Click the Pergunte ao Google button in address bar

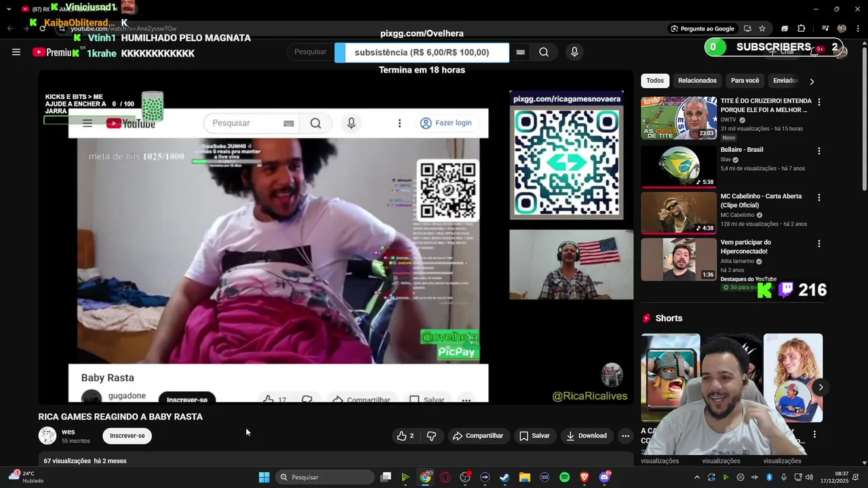click(703, 28)
